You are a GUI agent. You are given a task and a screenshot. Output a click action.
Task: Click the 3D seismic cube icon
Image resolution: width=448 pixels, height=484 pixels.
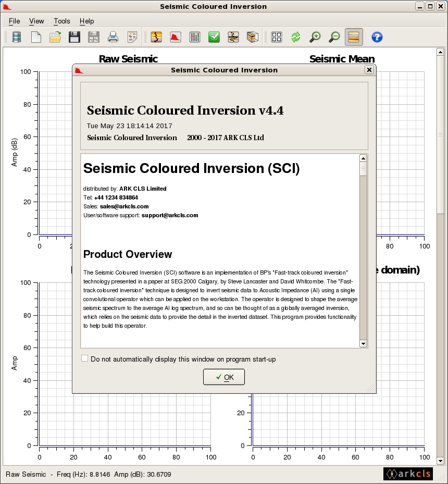(252, 37)
